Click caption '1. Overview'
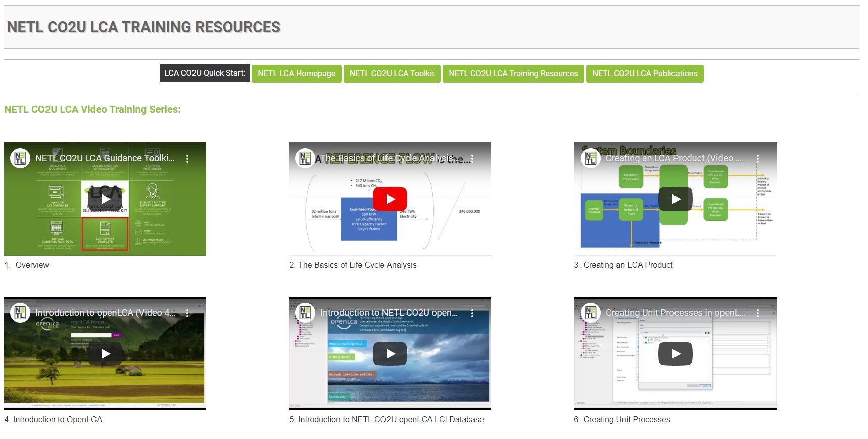 pyautogui.click(x=27, y=265)
